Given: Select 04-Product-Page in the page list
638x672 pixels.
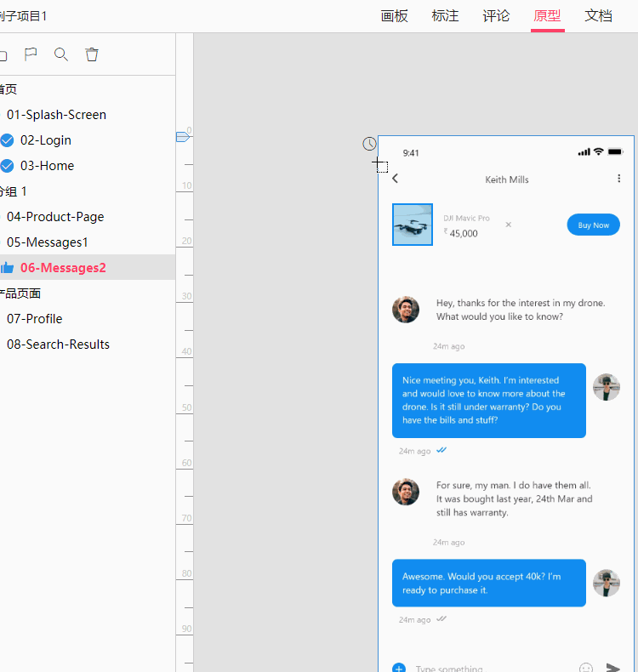Looking at the screenshot, I should (x=55, y=217).
